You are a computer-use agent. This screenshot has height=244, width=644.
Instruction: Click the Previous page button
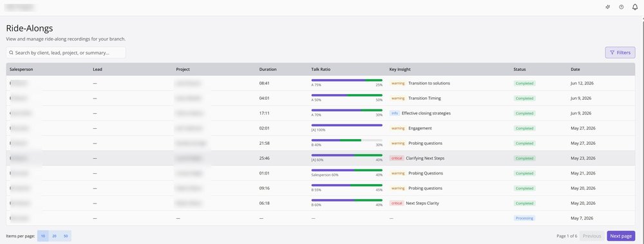tap(592, 236)
